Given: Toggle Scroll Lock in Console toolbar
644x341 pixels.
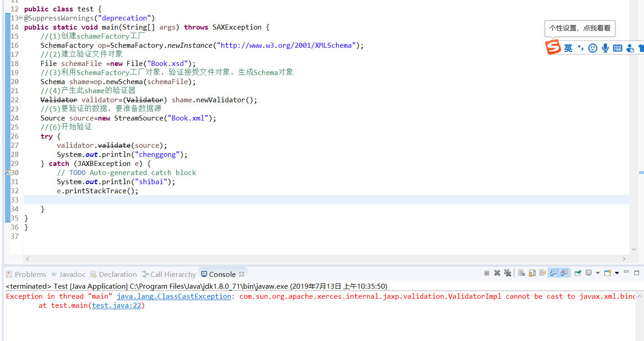Looking at the screenshot, I should [532, 273].
